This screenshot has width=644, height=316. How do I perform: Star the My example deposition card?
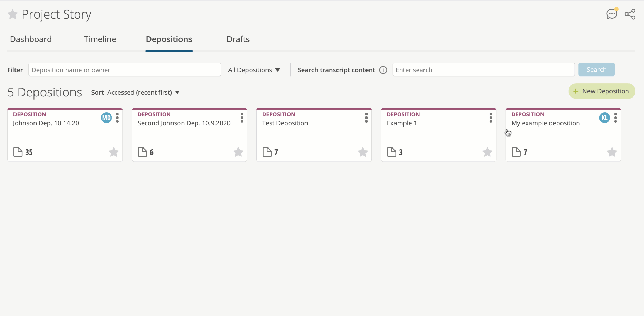tap(612, 152)
